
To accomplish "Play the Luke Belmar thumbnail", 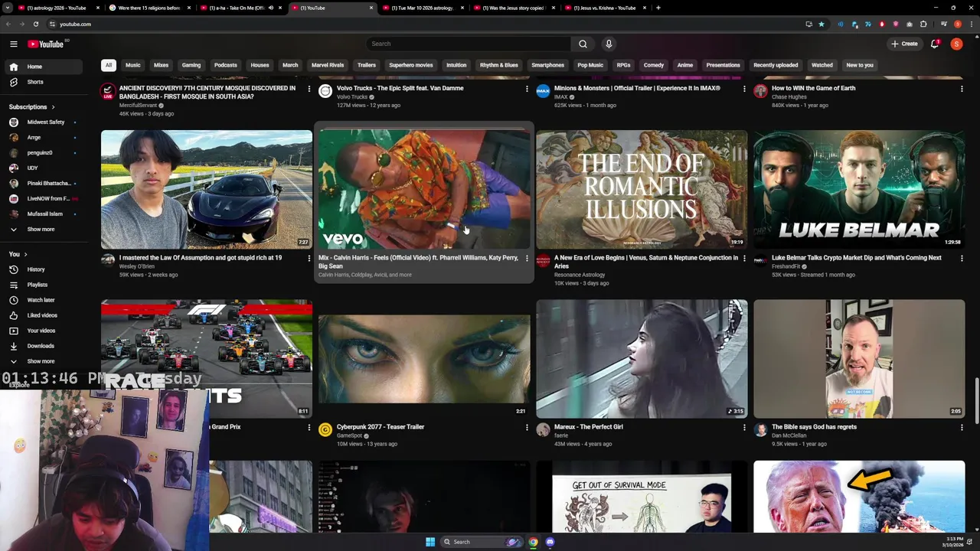I will click(x=859, y=189).
